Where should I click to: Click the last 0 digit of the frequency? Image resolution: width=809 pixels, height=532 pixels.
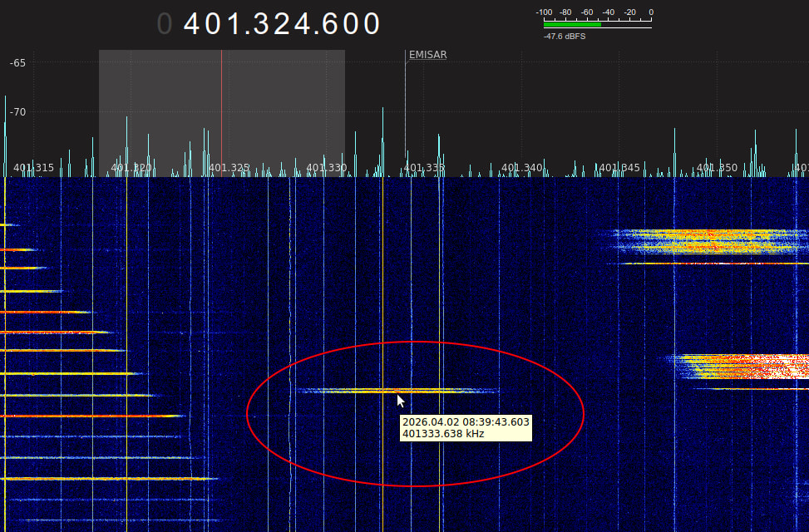[372, 24]
